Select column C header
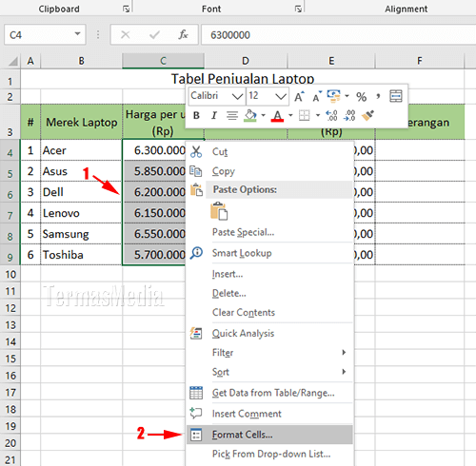476x466 pixels. pyautogui.click(x=163, y=61)
